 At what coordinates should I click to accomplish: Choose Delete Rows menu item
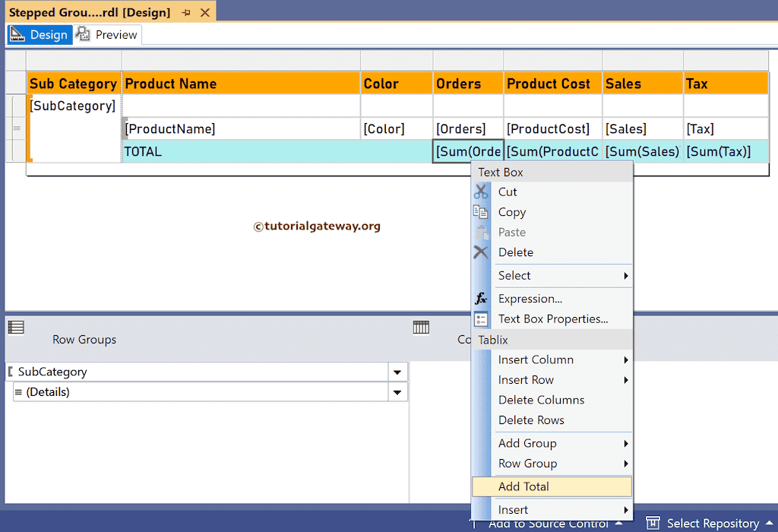coord(552,420)
